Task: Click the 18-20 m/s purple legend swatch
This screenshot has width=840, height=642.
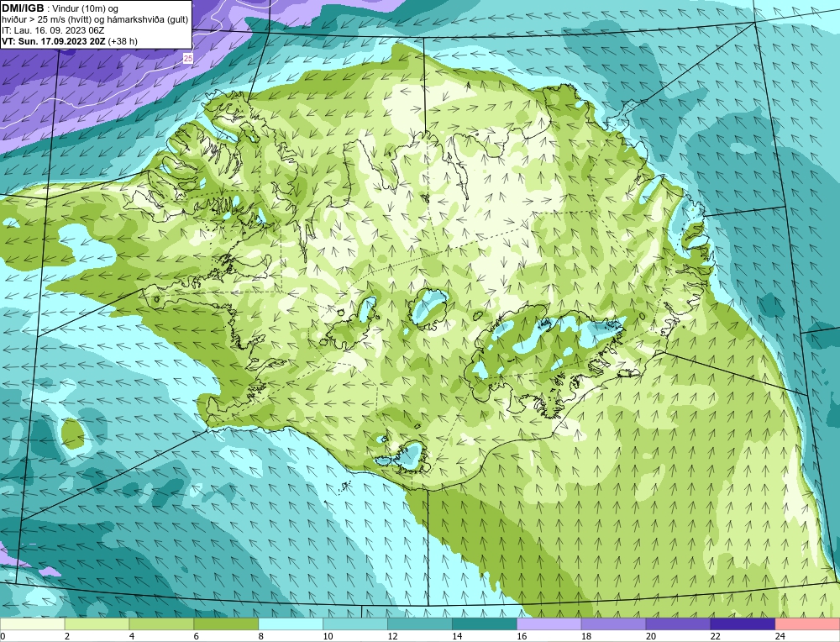Action: tap(613, 624)
